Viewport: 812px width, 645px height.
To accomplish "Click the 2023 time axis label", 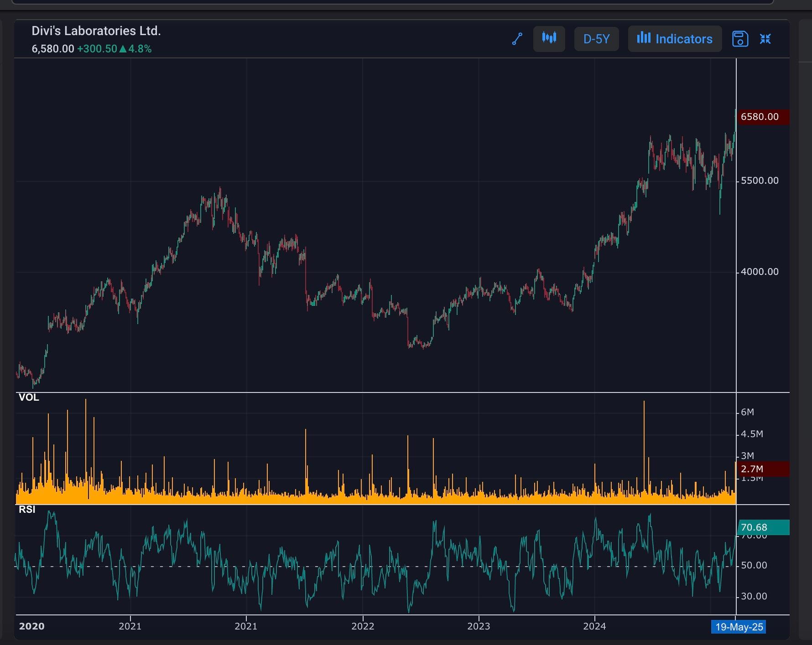I will tap(479, 626).
